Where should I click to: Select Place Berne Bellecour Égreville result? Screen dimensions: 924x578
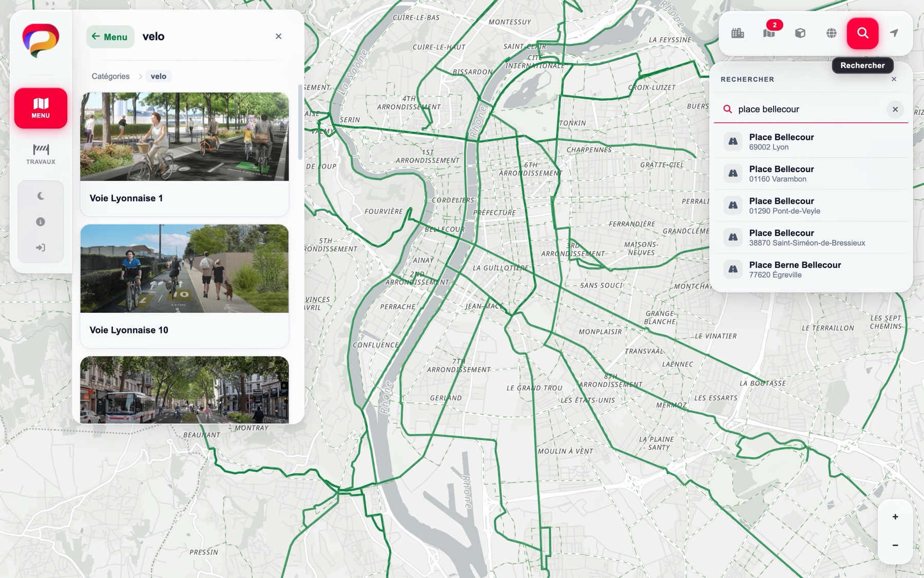coord(811,269)
